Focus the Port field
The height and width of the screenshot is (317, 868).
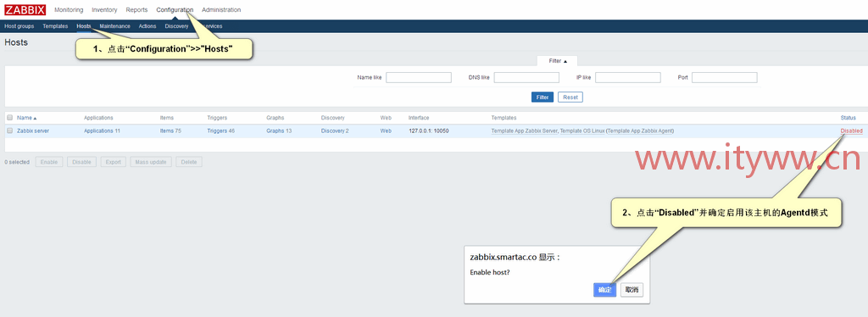click(x=724, y=77)
